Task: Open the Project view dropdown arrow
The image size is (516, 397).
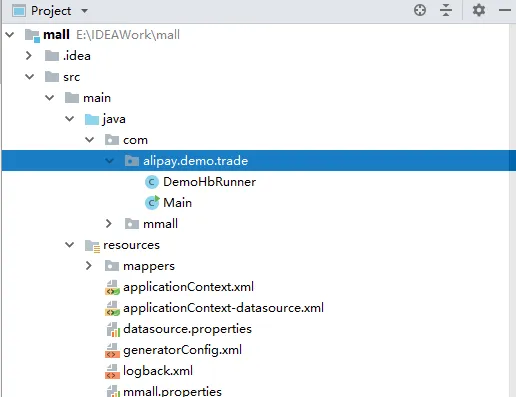Action: [85, 11]
